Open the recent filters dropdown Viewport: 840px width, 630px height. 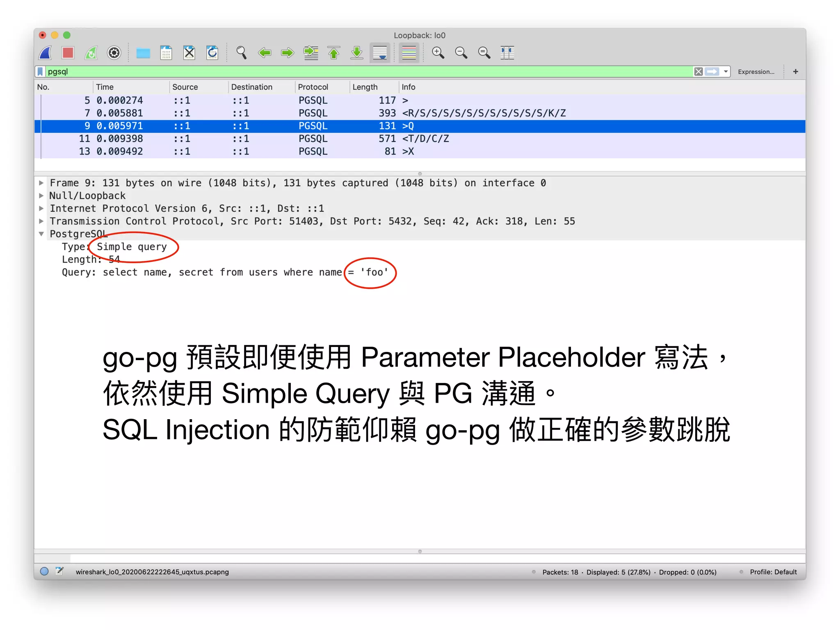click(x=726, y=72)
